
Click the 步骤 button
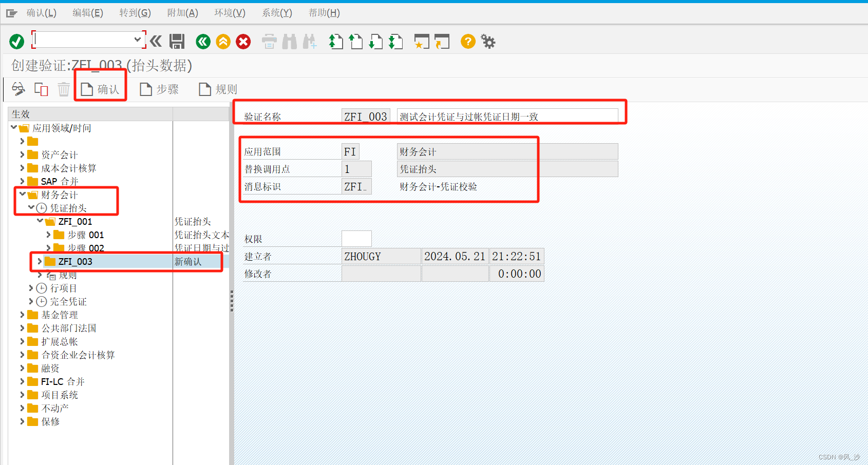(160, 89)
